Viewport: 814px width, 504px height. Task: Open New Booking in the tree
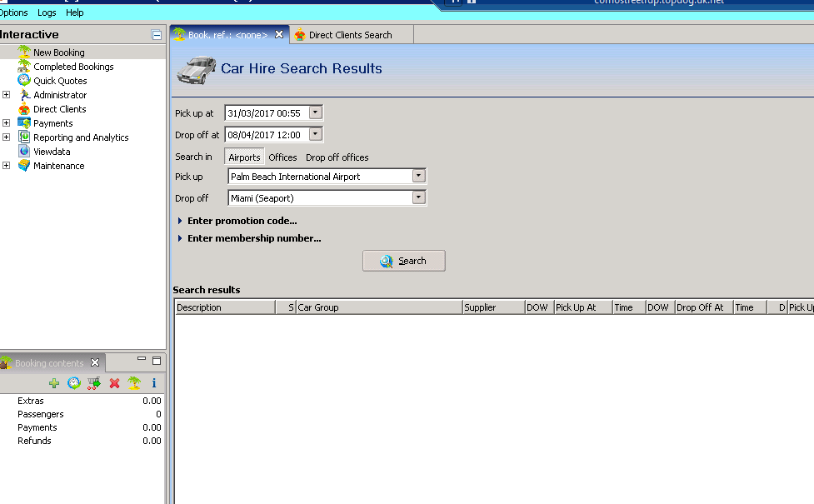(x=58, y=52)
